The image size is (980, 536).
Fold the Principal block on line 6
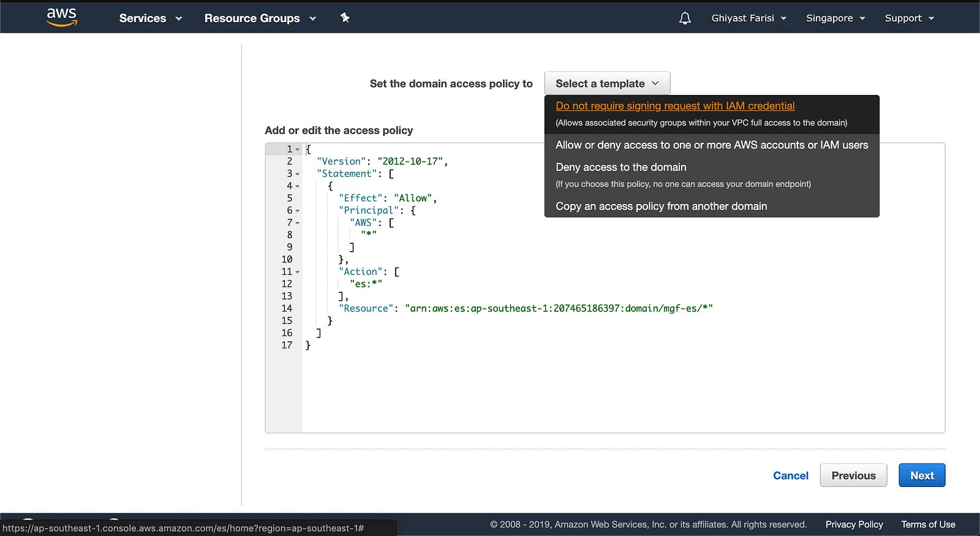coord(298,211)
